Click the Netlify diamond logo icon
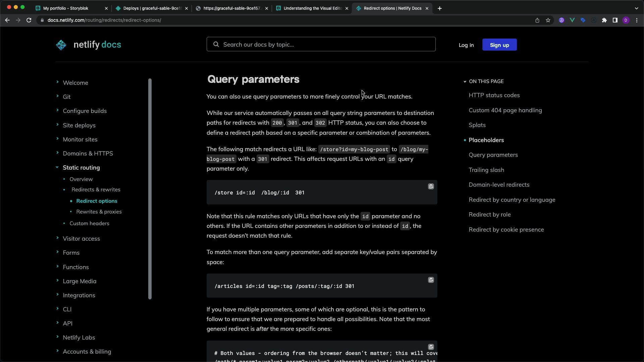Image resolution: width=644 pixels, height=362 pixels. [61, 45]
